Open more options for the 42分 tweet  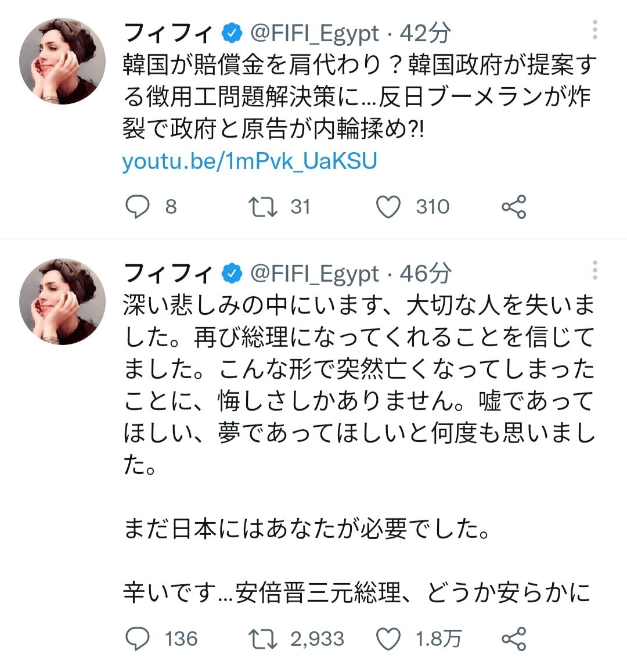pyautogui.click(x=595, y=30)
